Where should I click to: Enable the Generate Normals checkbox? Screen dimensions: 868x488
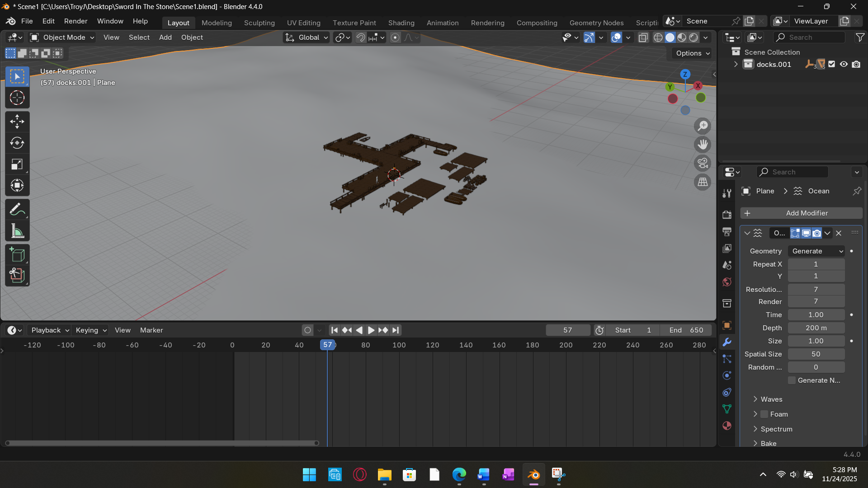point(792,380)
